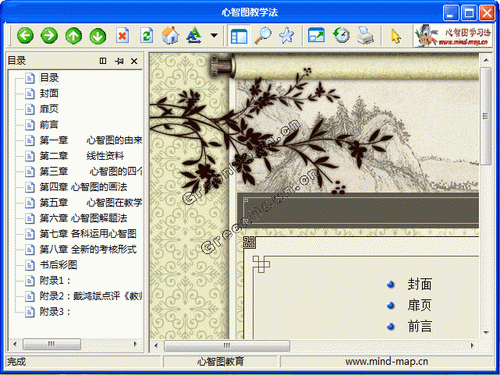Toggle 目录 panel float window button
Screen dimensions: 500x375
[x=103, y=61]
